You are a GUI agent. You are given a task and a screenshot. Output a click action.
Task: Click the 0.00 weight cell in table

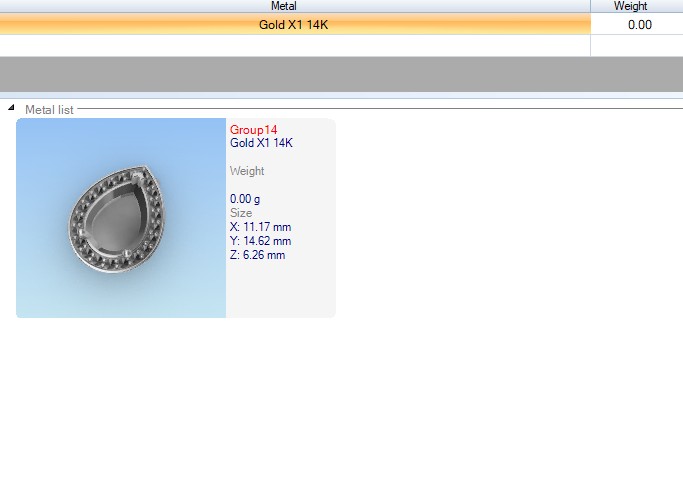click(x=638, y=24)
